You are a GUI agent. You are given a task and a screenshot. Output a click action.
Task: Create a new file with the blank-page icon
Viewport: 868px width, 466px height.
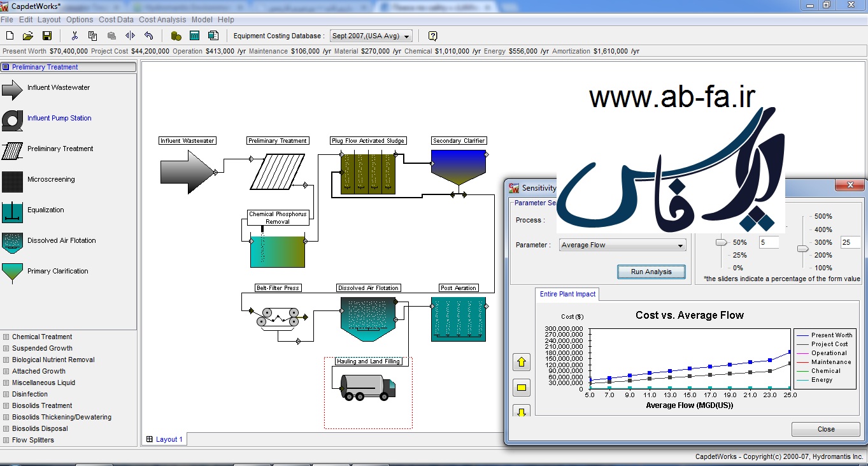(x=10, y=36)
